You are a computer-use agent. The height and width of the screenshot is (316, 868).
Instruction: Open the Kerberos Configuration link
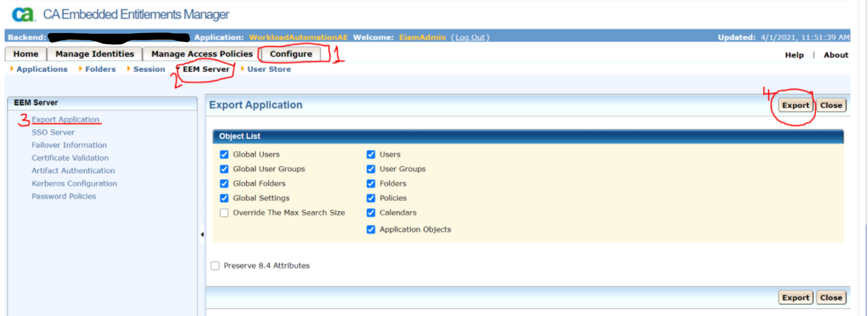click(x=74, y=184)
